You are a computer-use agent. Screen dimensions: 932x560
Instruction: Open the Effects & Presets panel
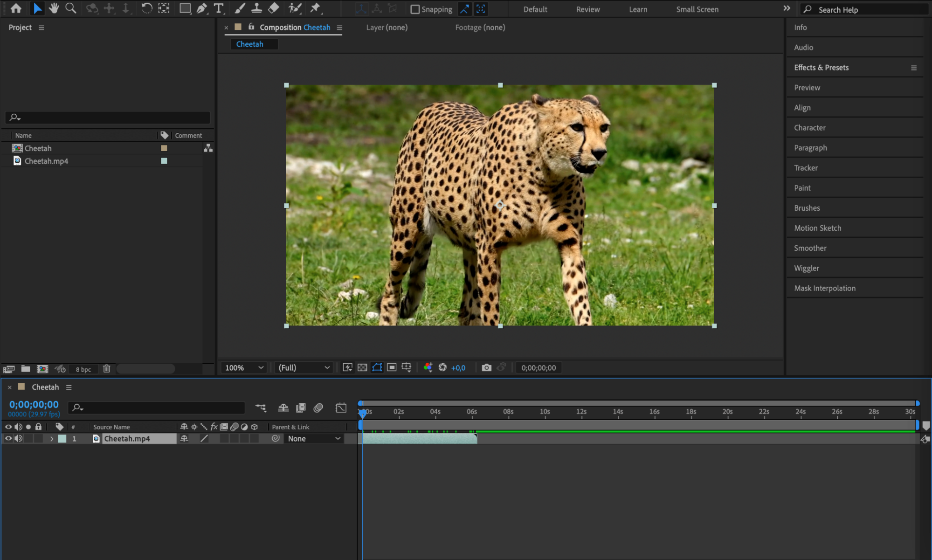click(x=821, y=68)
